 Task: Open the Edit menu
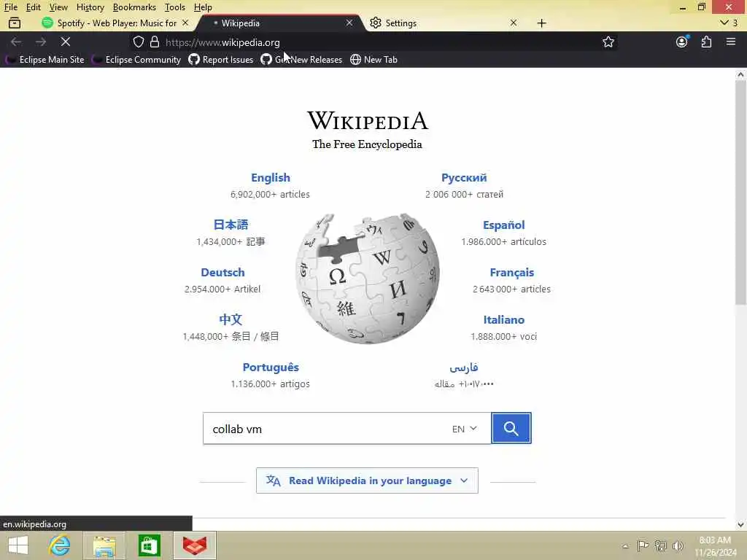[x=34, y=7]
